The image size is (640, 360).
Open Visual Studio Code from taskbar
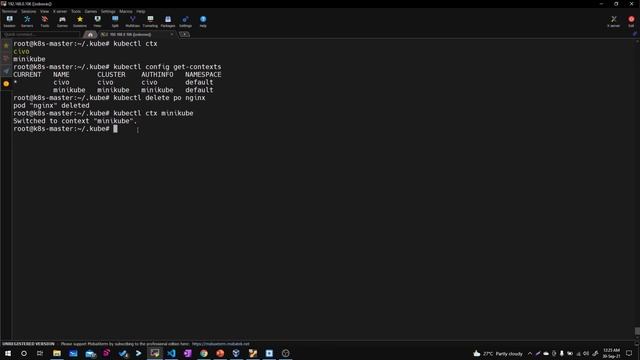click(171, 353)
